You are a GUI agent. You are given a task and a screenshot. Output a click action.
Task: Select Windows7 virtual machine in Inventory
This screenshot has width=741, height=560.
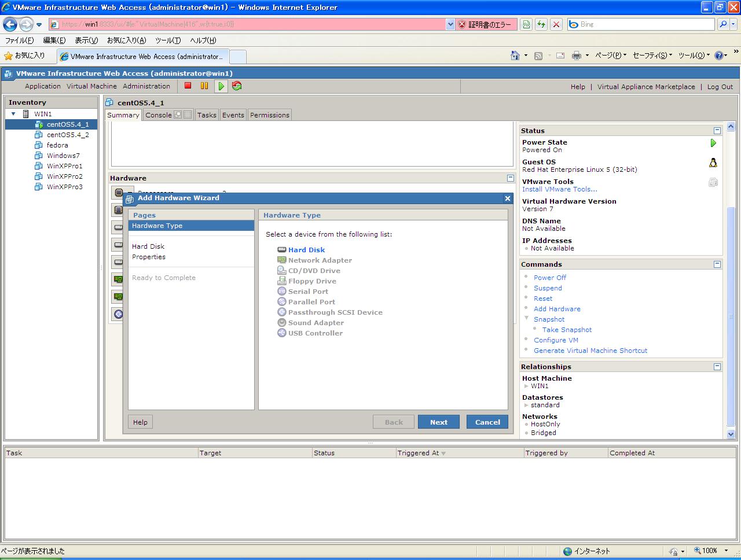click(63, 156)
